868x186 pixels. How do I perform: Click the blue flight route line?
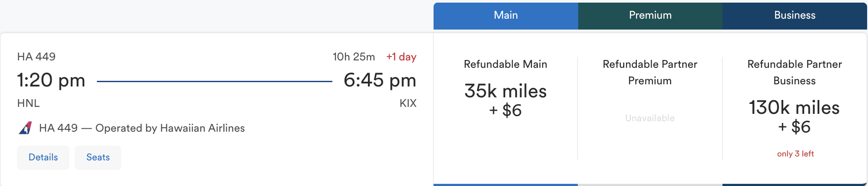[214, 81]
